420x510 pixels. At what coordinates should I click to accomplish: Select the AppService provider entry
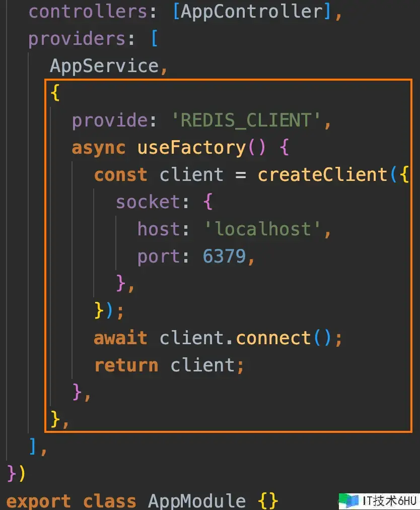point(104,66)
